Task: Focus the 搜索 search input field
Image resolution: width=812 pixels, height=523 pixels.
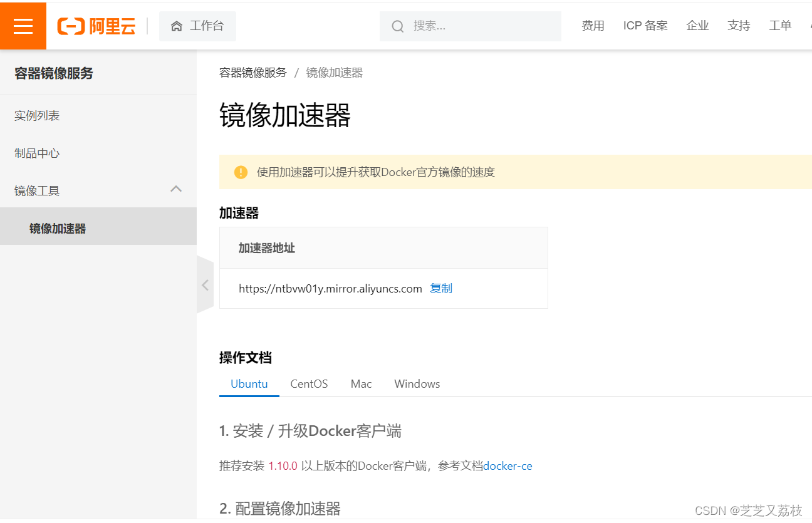Action: (x=471, y=26)
